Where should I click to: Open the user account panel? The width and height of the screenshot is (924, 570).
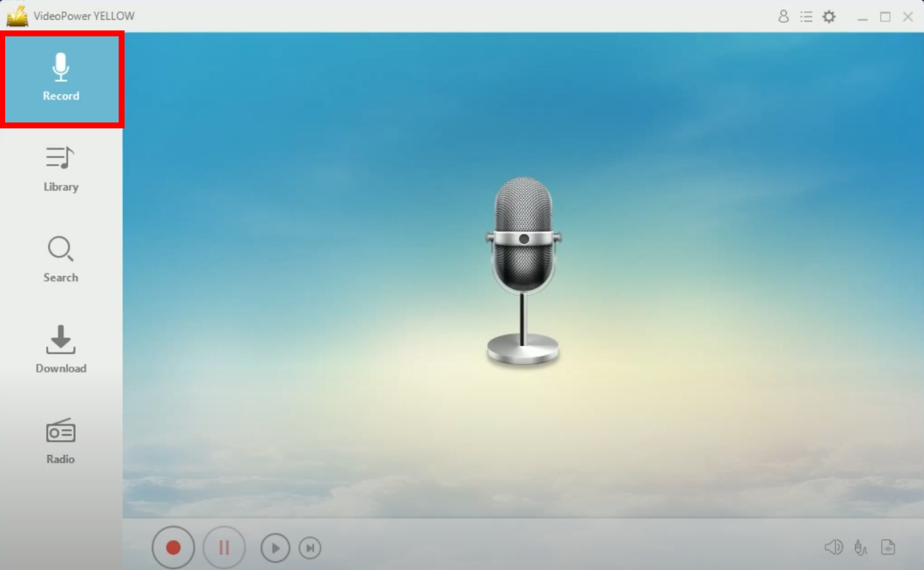(x=784, y=16)
